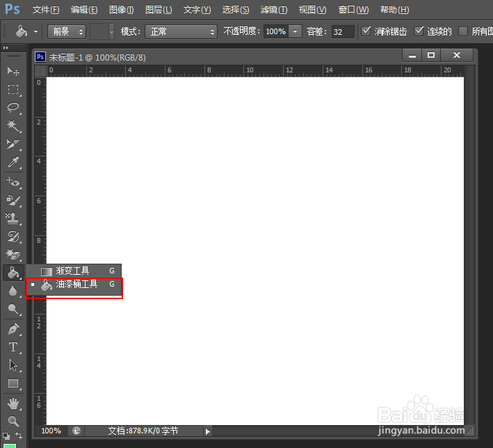Select the History Brush tool
This screenshot has height=448, width=493.
[13, 237]
